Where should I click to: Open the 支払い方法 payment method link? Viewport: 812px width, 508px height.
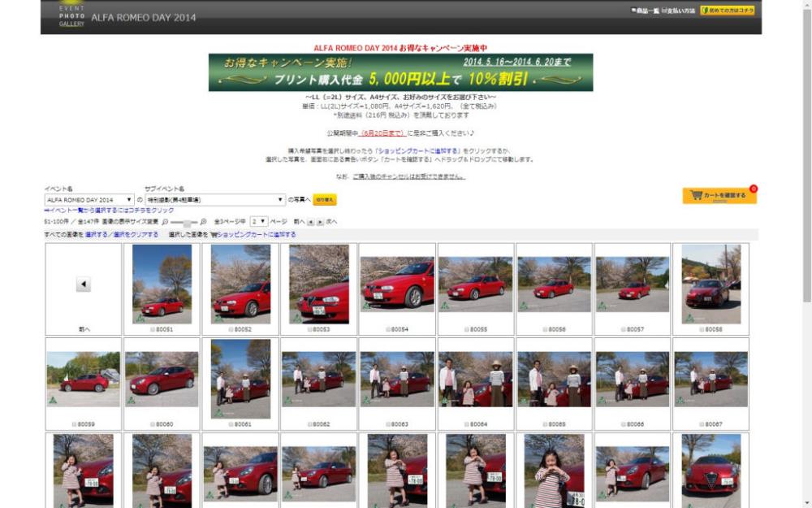click(678, 11)
